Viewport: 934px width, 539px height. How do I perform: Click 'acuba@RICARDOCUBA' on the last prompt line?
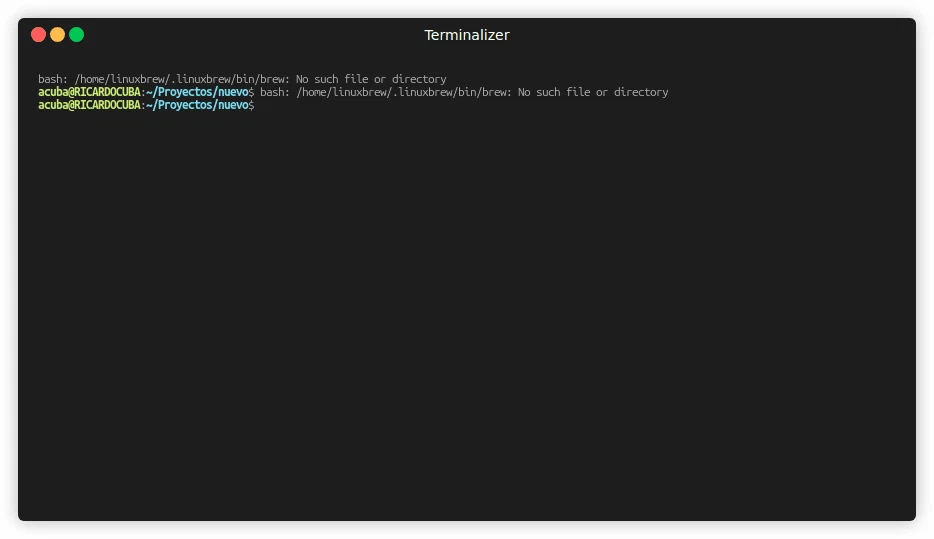tap(89, 105)
